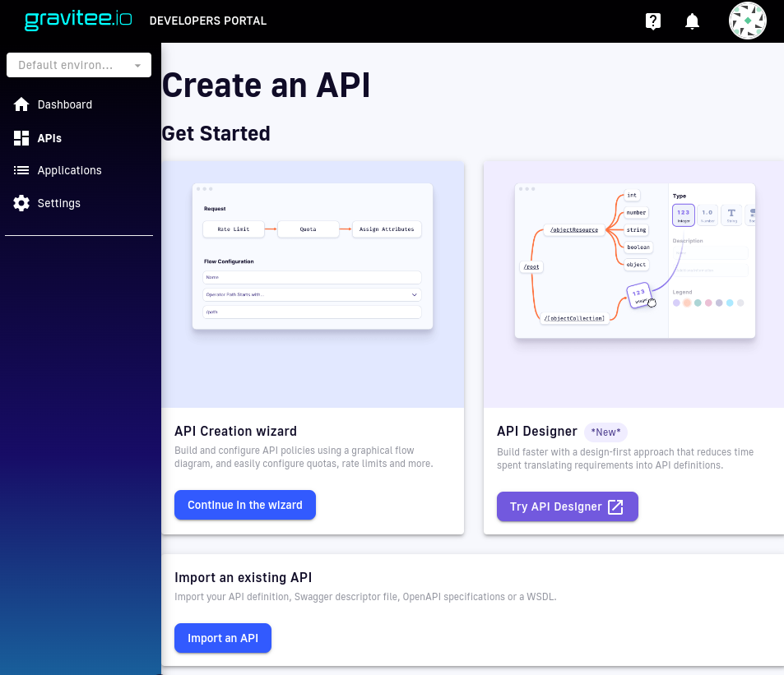
Task: Select Applications in the sidebar menu
Action: click(70, 170)
